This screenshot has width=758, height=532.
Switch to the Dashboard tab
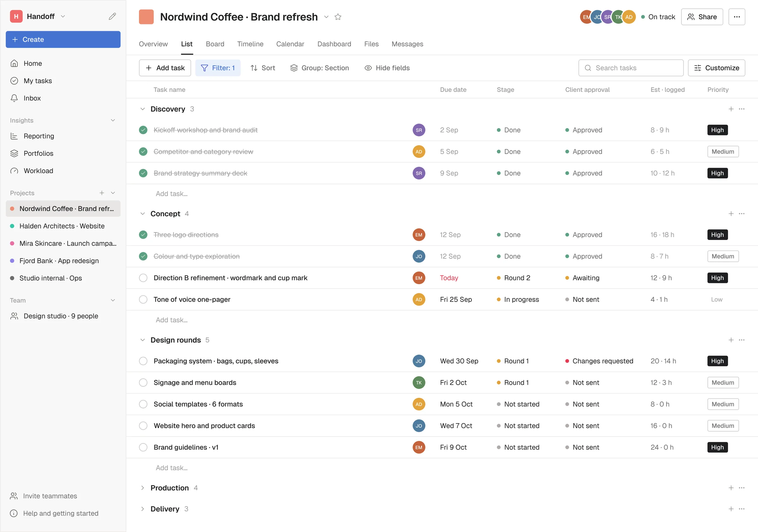334,44
